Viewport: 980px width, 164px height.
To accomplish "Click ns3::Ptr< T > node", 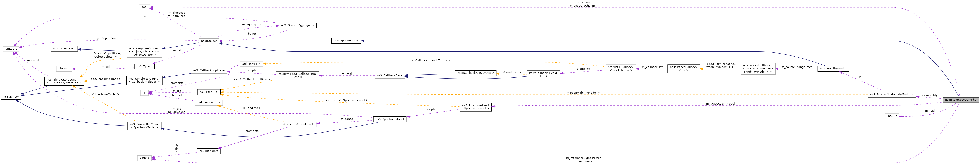I will point(209,92).
